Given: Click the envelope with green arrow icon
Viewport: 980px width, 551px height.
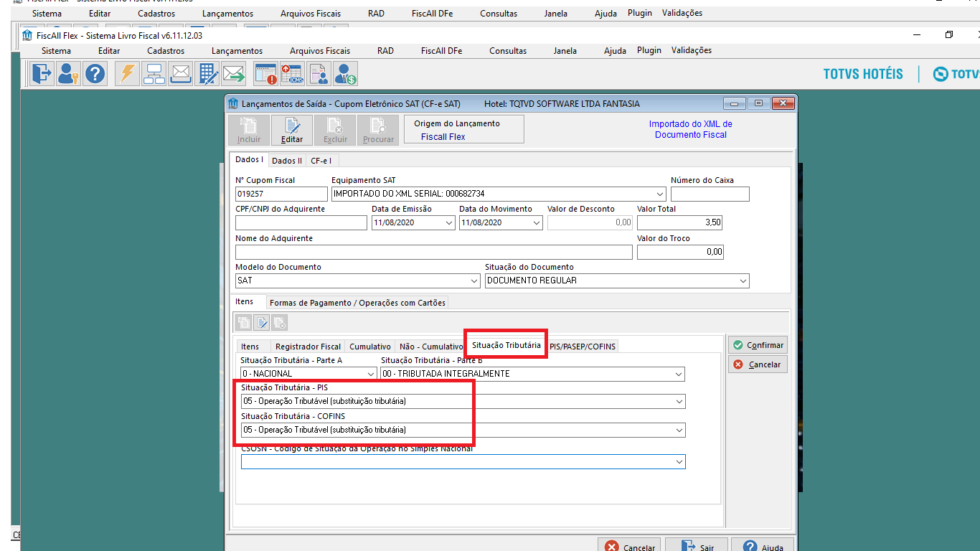Looking at the screenshot, I should coord(234,73).
